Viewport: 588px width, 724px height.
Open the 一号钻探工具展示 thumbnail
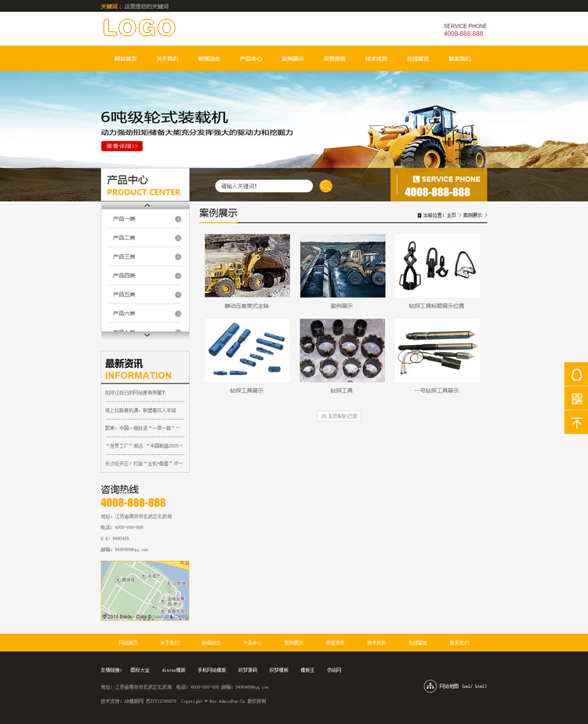(x=437, y=351)
